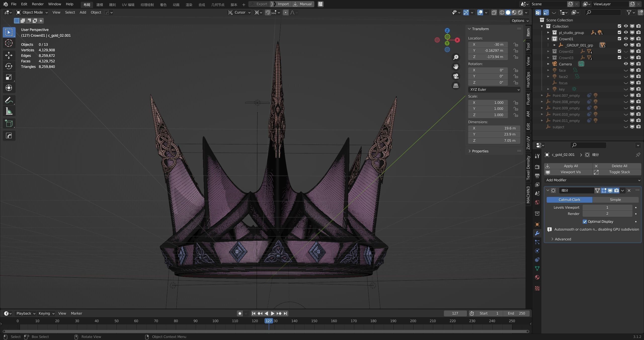Open the viewport Options dropdown
Viewport: 644px width, 340px height.
tap(520, 21)
